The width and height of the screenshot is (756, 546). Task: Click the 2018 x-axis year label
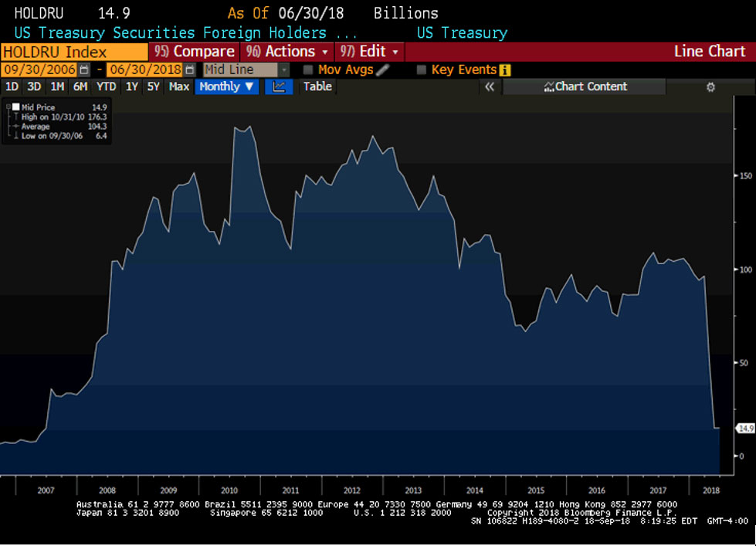point(711,490)
